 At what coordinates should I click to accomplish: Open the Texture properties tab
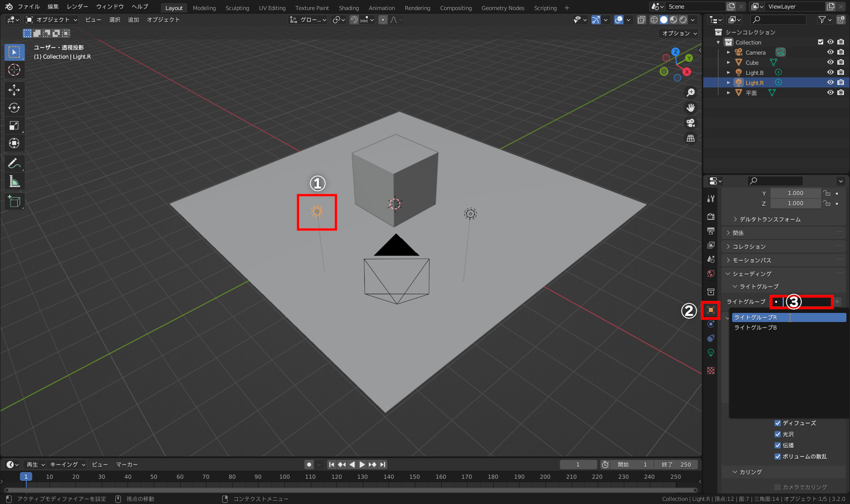pos(711,371)
